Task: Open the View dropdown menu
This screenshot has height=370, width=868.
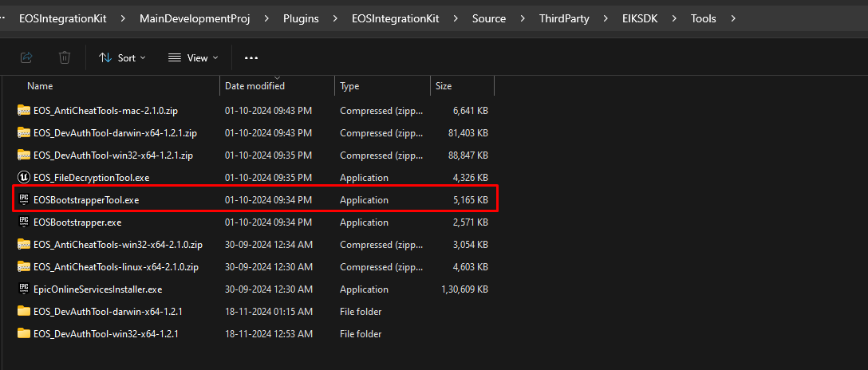Action: [194, 57]
